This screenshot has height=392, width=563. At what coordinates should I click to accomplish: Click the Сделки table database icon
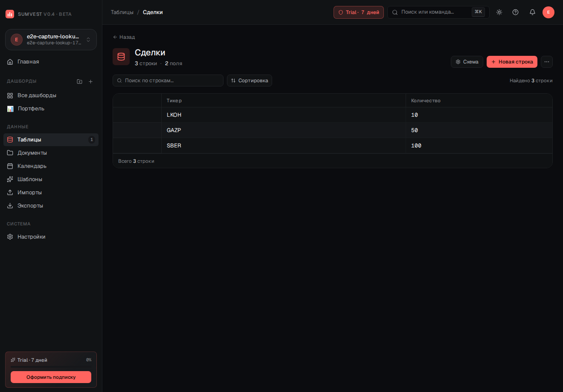[x=121, y=57]
